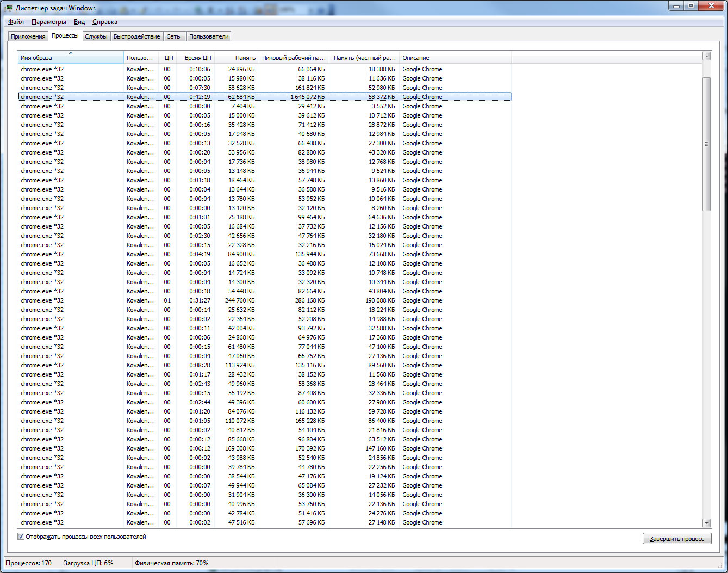Click the private memory cell 3 552 КБ
This screenshot has height=573, width=728.
click(x=383, y=106)
